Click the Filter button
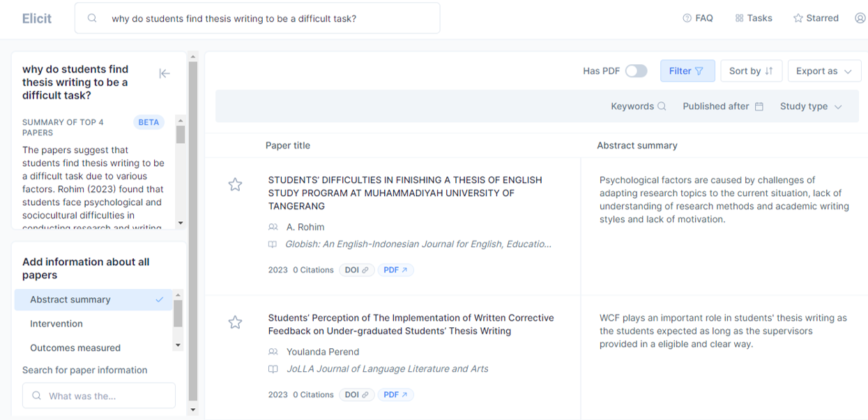868x420 pixels. (x=687, y=70)
